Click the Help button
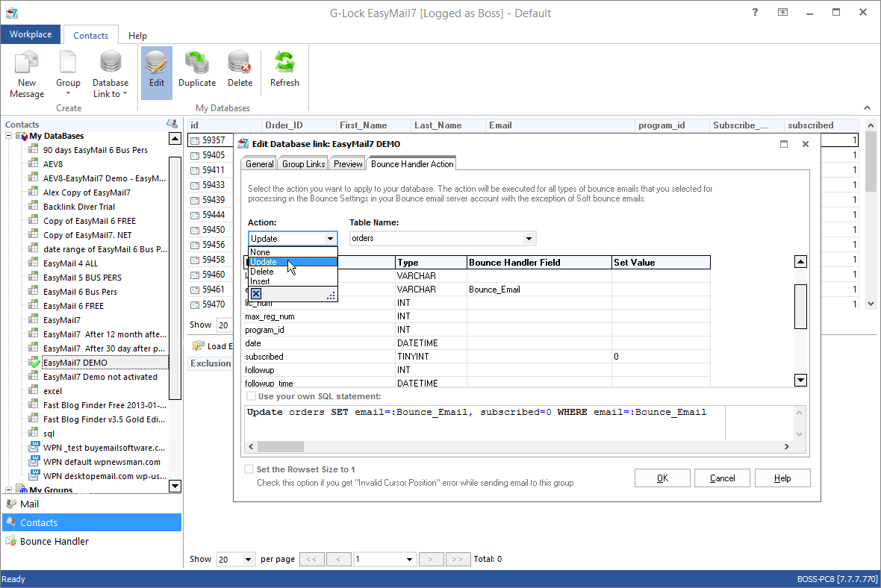 782,478
